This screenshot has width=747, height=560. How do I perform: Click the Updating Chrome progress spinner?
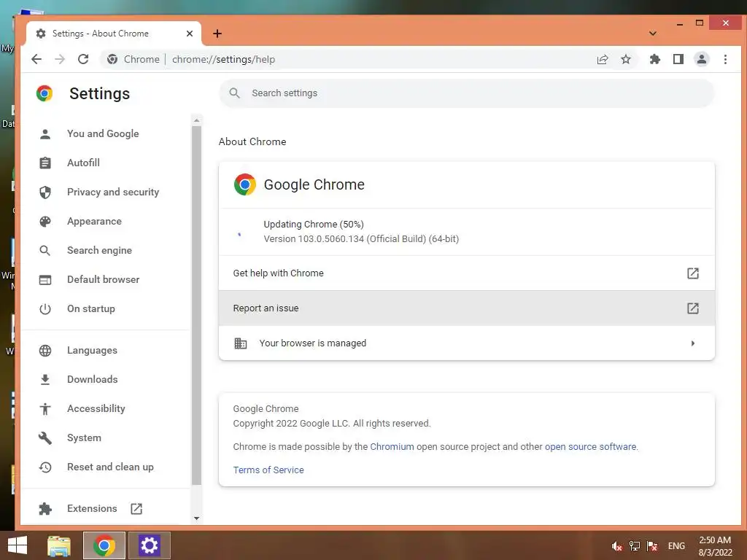tap(239, 234)
